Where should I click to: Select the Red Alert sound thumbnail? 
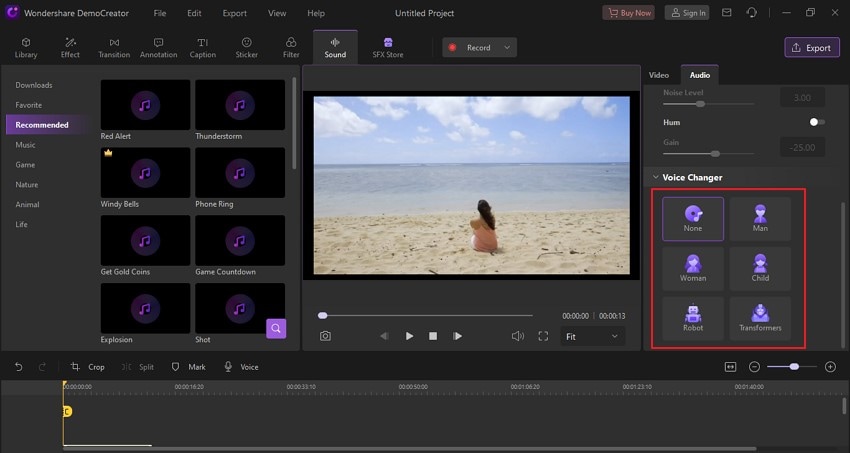tap(145, 105)
